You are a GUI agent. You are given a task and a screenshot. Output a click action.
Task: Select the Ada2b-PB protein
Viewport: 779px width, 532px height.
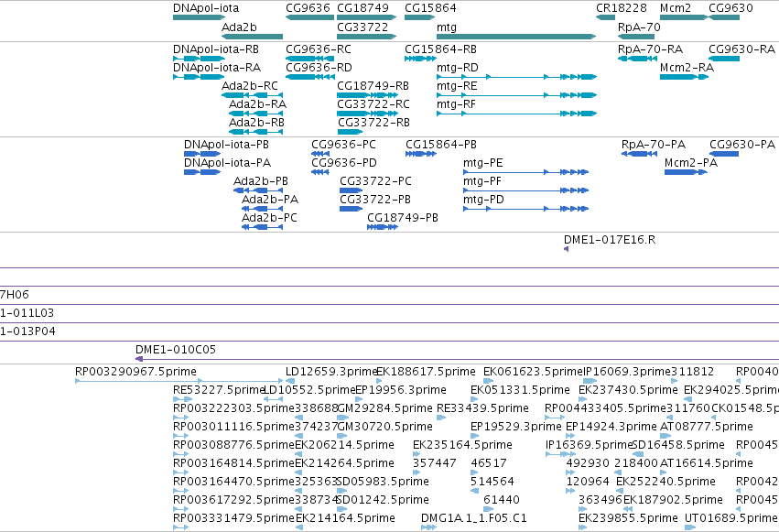point(258,190)
